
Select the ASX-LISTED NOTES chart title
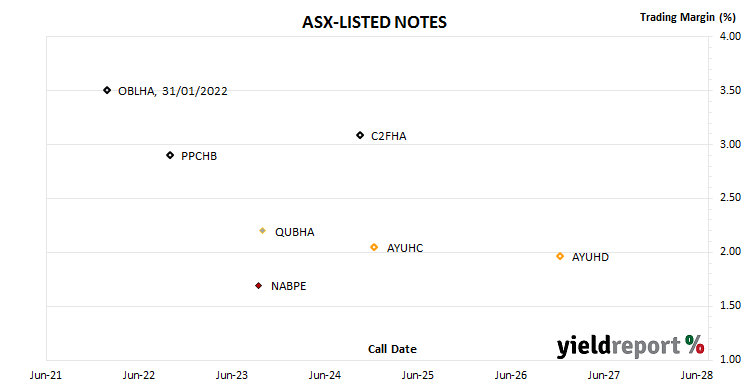click(374, 22)
